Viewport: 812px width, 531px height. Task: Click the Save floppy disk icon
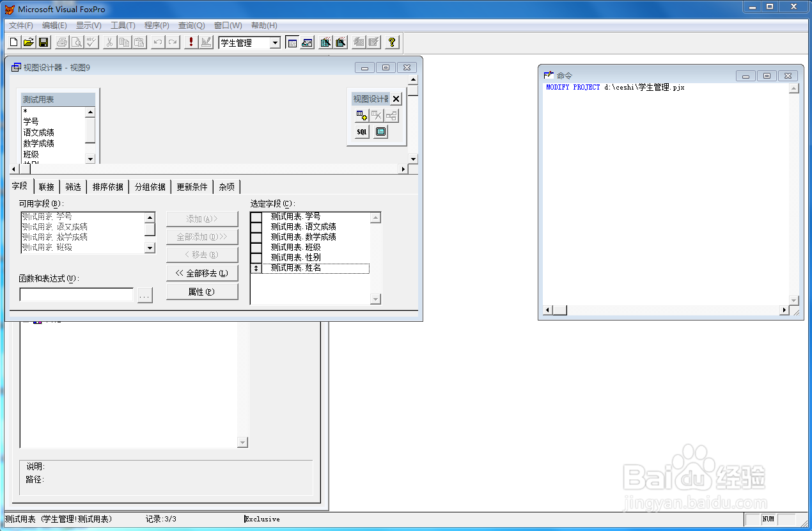coord(43,43)
